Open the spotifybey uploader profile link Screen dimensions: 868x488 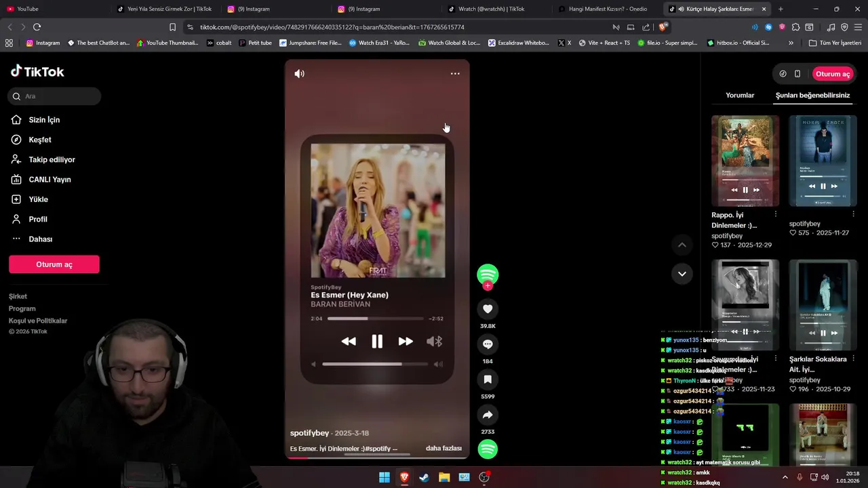coord(309,433)
